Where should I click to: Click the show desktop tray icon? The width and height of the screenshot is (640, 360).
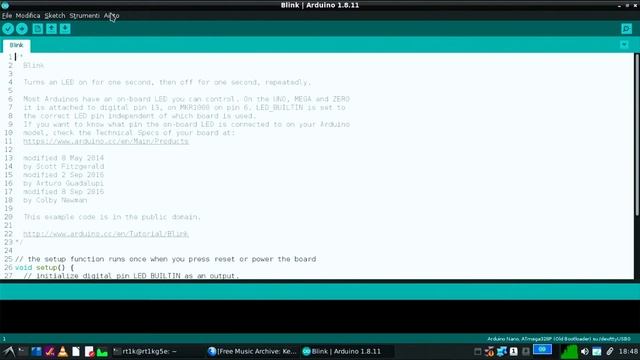click(477, 351)
